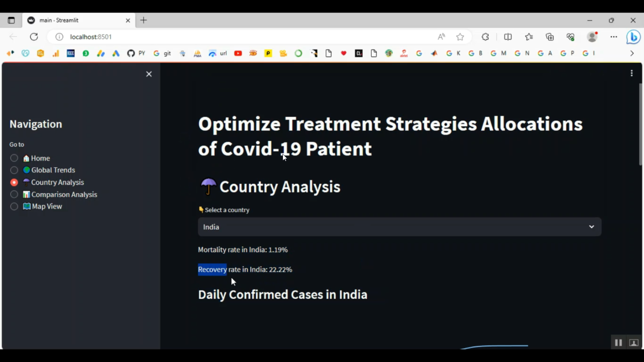
Task: Show more bookmarks with the chevron
Action: [632, 53]
